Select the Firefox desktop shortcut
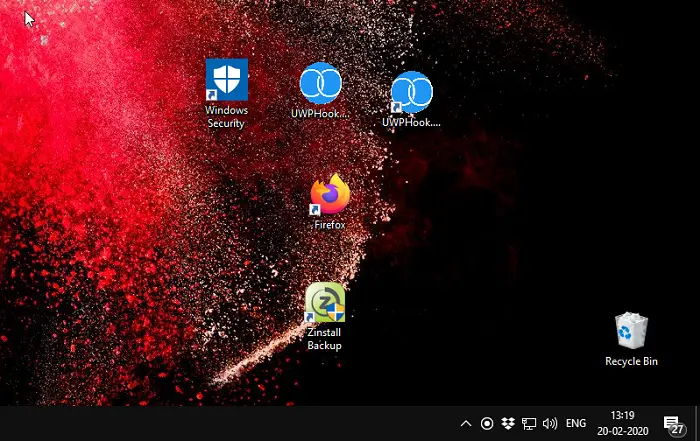This screenshot has width=700, height=441. (x=330, y=202)
